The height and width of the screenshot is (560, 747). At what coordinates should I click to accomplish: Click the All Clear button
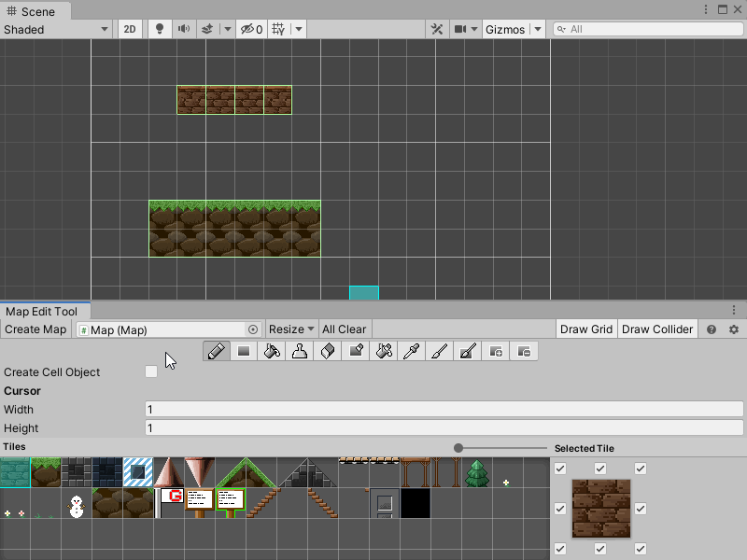344,329
